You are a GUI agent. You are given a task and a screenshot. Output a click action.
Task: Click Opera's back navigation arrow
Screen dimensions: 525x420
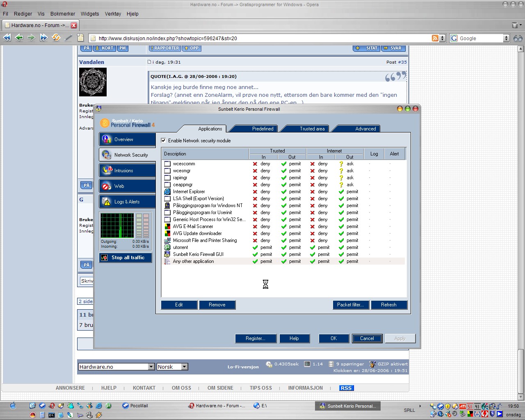pos(19,38)
